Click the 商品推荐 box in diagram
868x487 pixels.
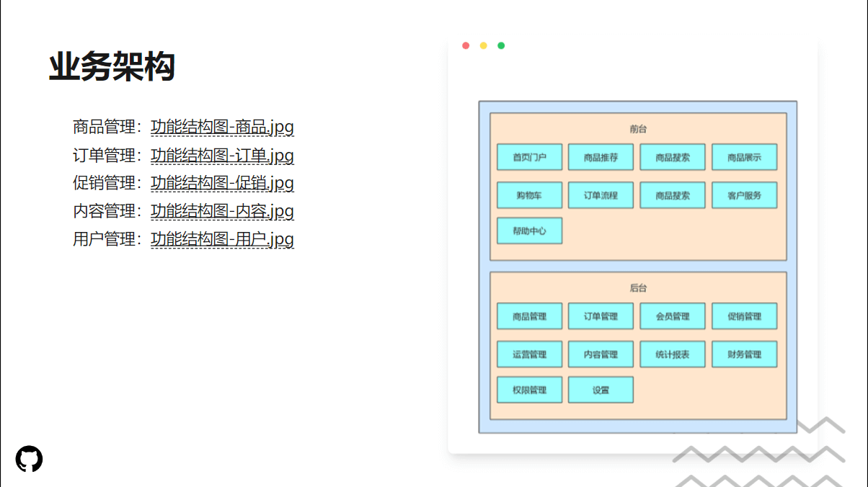(601, 157)
